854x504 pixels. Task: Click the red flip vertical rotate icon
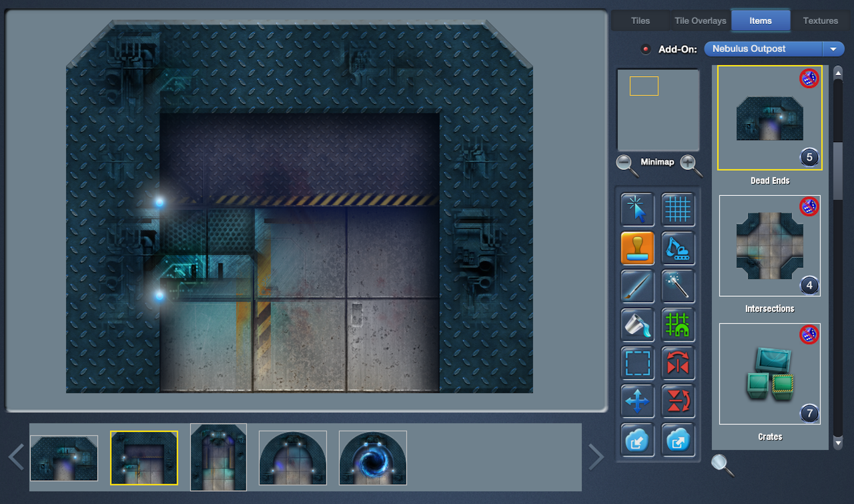coord(678,402)
